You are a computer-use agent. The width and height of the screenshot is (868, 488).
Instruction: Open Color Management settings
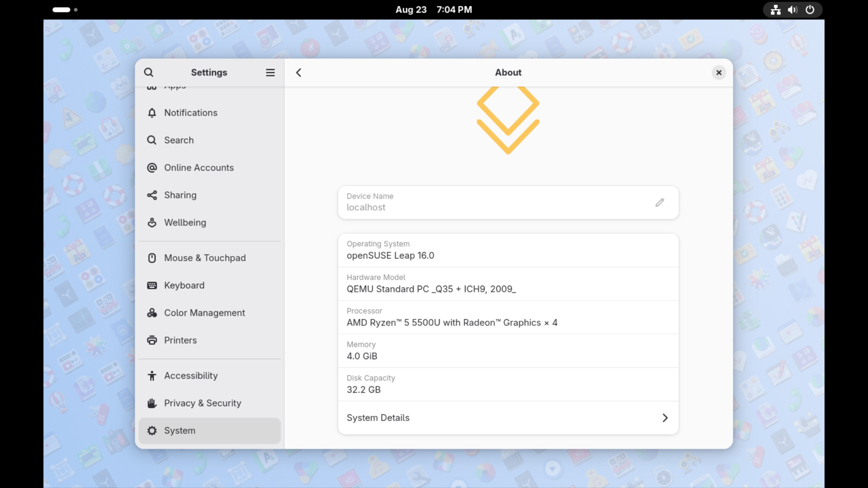click(x=210, y=313)
